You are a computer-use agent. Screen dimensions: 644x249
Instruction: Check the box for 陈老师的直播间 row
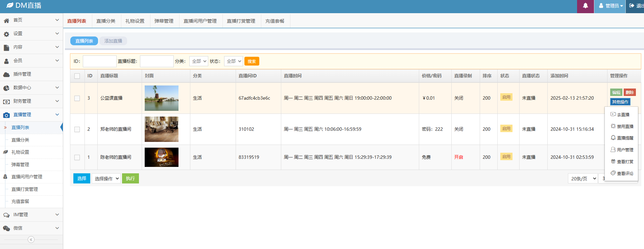77,157
